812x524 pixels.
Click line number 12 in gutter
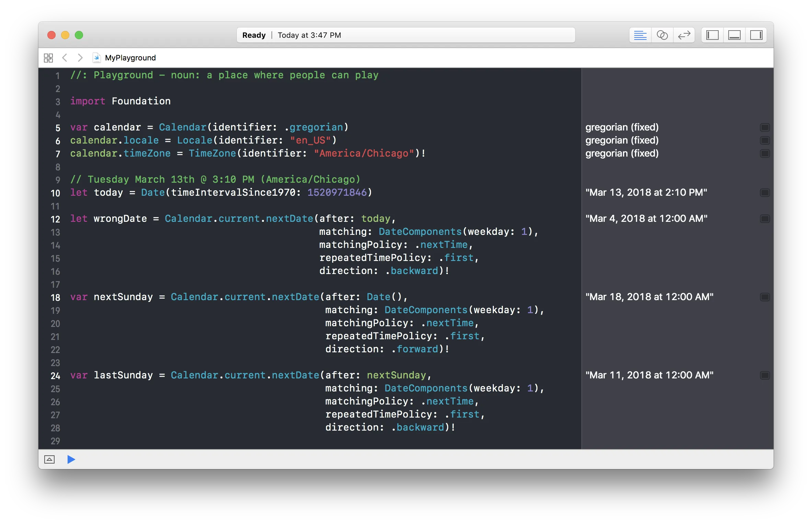[56, 219]
